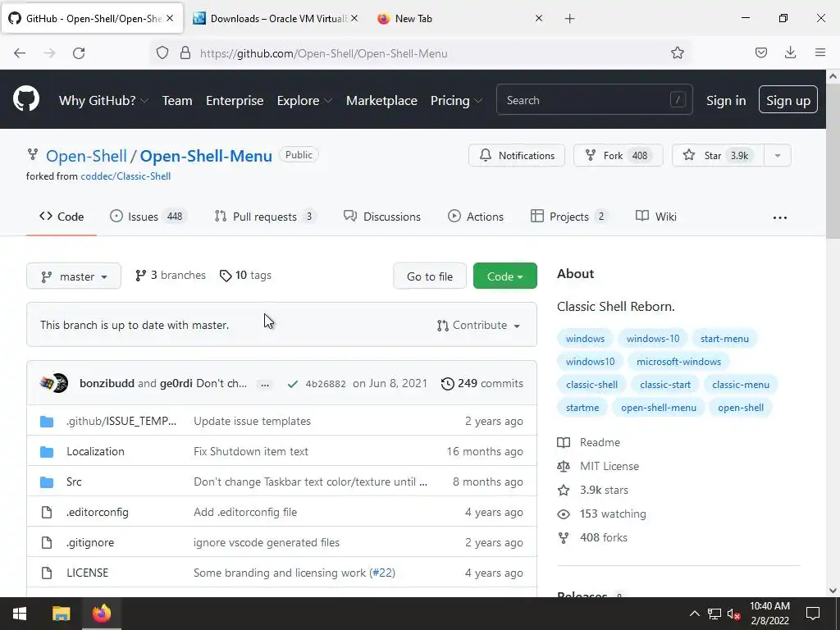Close the Oracle VM VirtualBox tab
This screenshot has height=630, width=840.
(x=354, y=18)
